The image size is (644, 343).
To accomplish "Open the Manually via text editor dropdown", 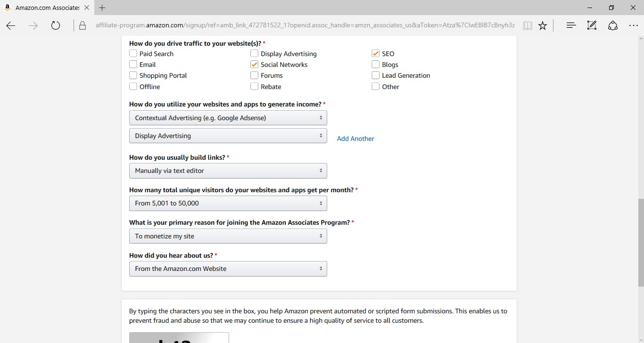I will (x=228, y=171).
